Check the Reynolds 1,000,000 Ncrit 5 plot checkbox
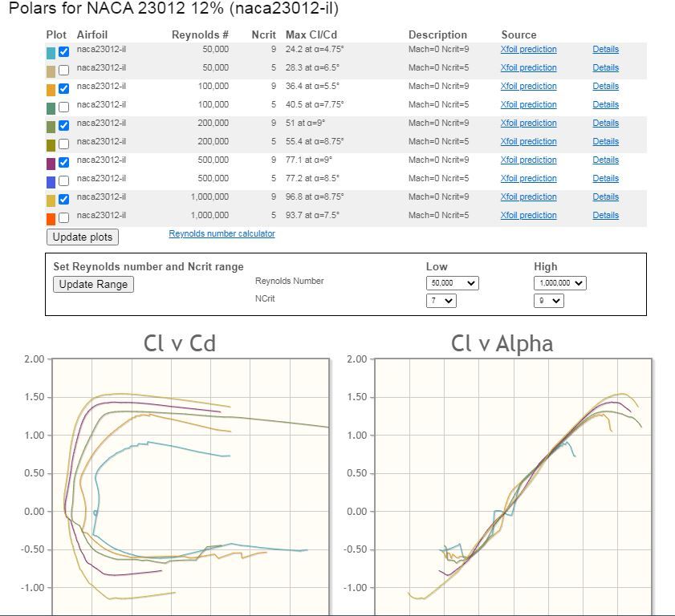The height and width of the screenshot is (616, 675). pos(63,217)
